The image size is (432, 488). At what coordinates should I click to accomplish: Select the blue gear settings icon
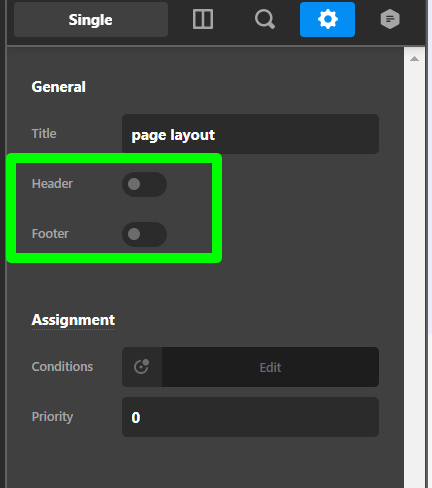click(x=327, y=19)
